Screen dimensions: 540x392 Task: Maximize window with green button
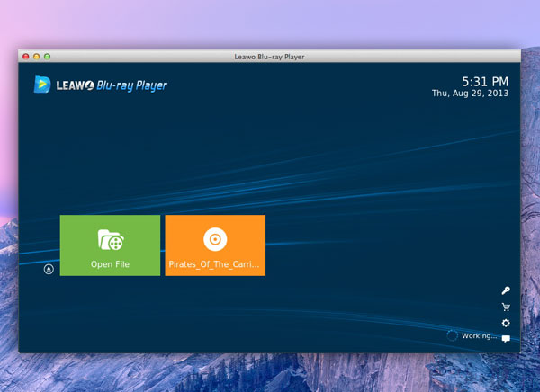[x=47, y=57]
